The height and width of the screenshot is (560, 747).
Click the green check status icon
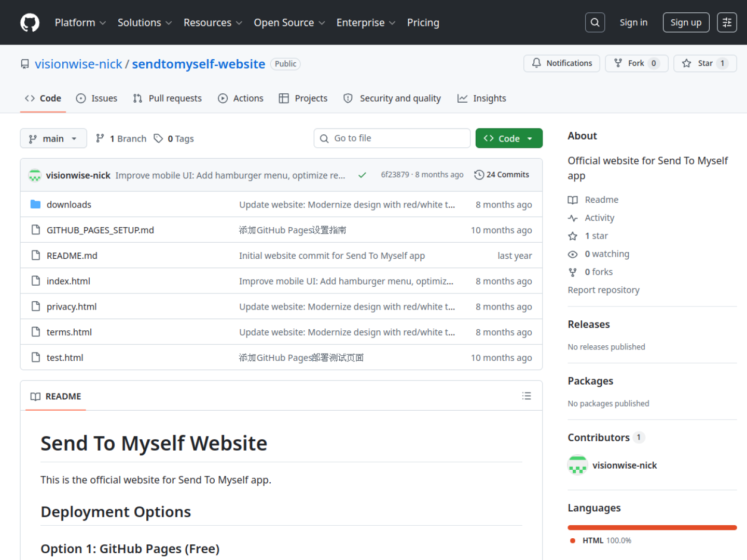click(x=362, y=175)
